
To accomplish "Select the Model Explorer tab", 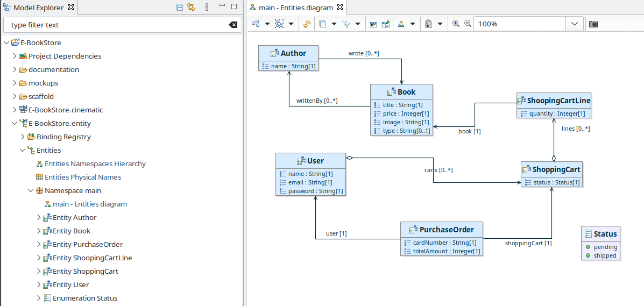I will 38,8.
